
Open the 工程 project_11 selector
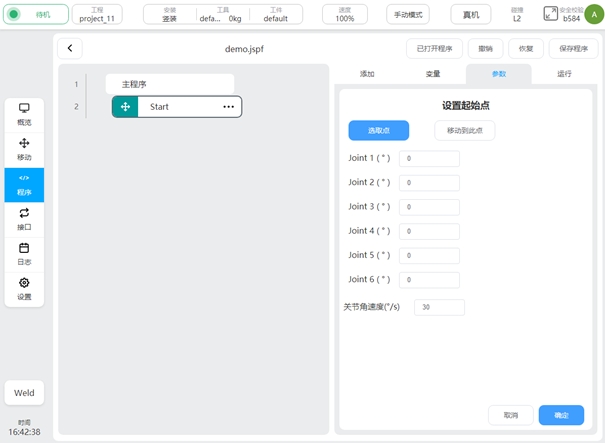97,14
